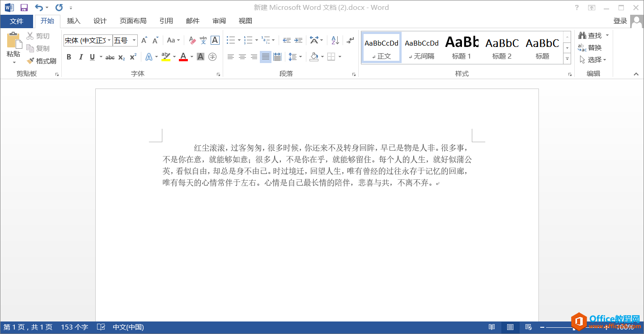The image size is (644, 334).
Task: Toggle italic formatting
Action: tap(81, 57)
